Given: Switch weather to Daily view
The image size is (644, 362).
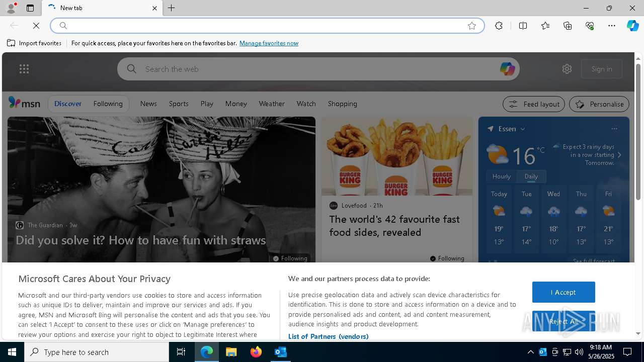Looking at the screenshot, I should (x=531, y=176).
